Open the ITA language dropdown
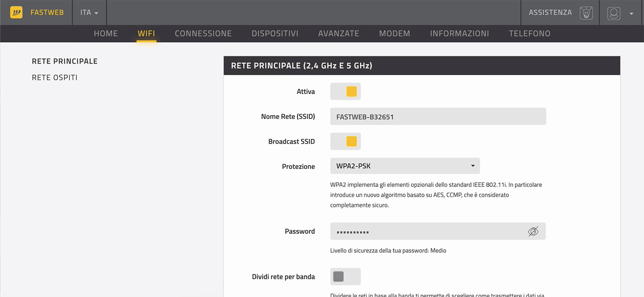 (89, 12)
